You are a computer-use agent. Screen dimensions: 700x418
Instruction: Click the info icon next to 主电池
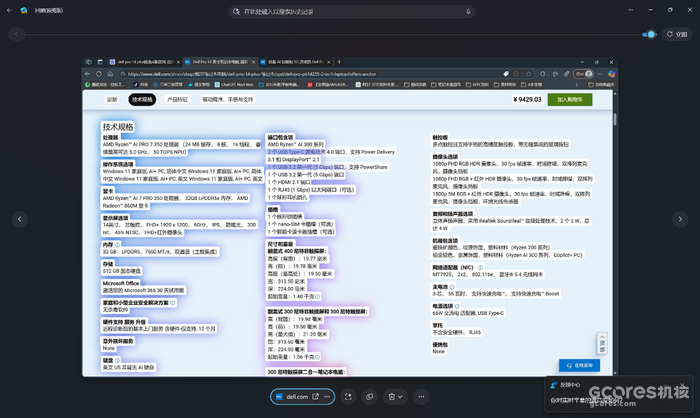pos(452,287)
